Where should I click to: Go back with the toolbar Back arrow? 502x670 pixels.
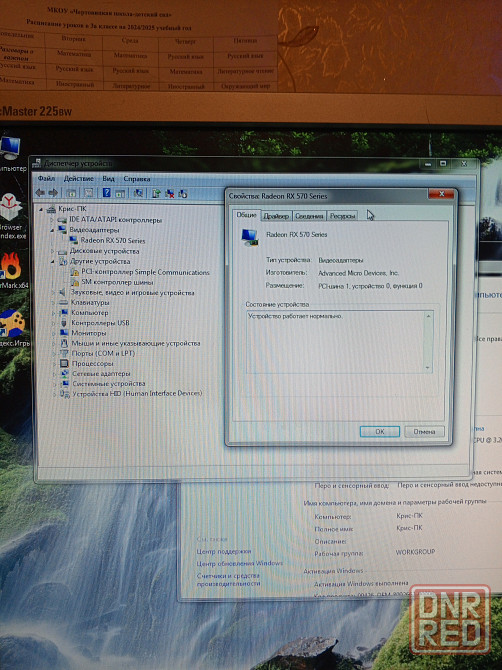coord(40,193)
